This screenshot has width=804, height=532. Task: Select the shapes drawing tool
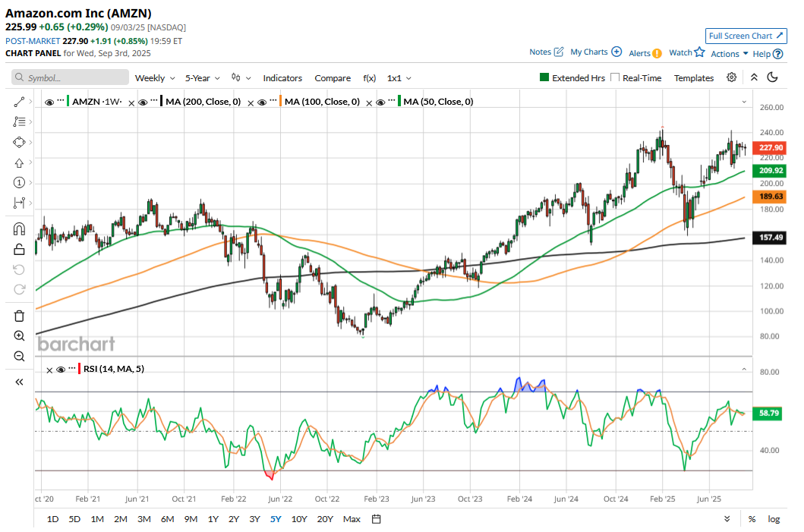tap(19, 142)
